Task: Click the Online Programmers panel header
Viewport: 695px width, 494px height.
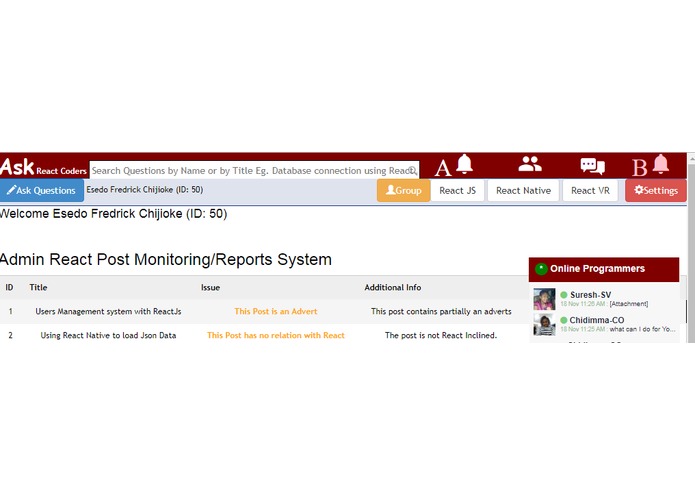Action: pos(604,269)
